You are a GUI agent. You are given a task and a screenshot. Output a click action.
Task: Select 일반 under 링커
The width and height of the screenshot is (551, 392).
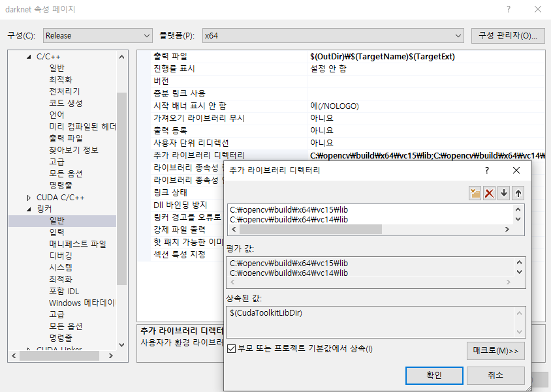coord(57,220)
